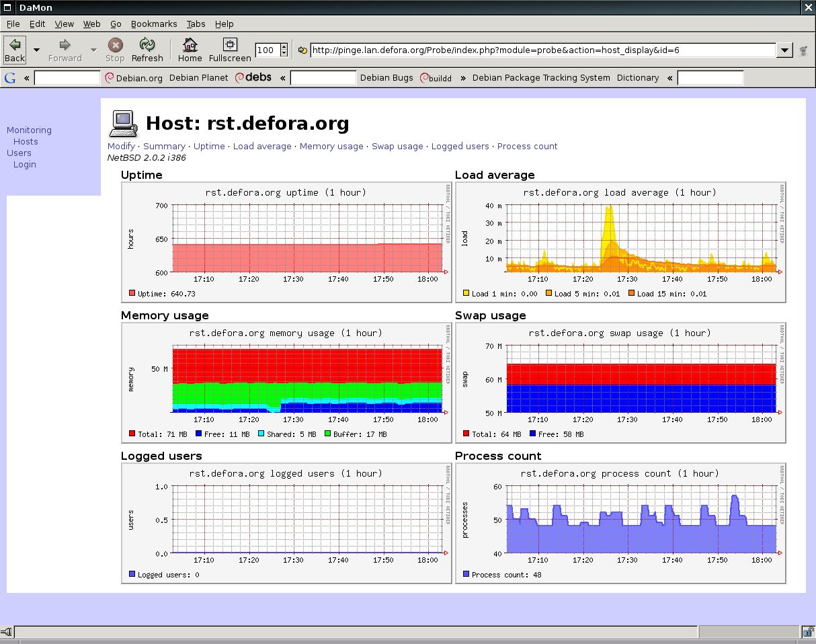The width and height of the screenshot is (816, 644).
Task: Click into the URL address field
Action: pyautogui.click(x=542, y=50)
